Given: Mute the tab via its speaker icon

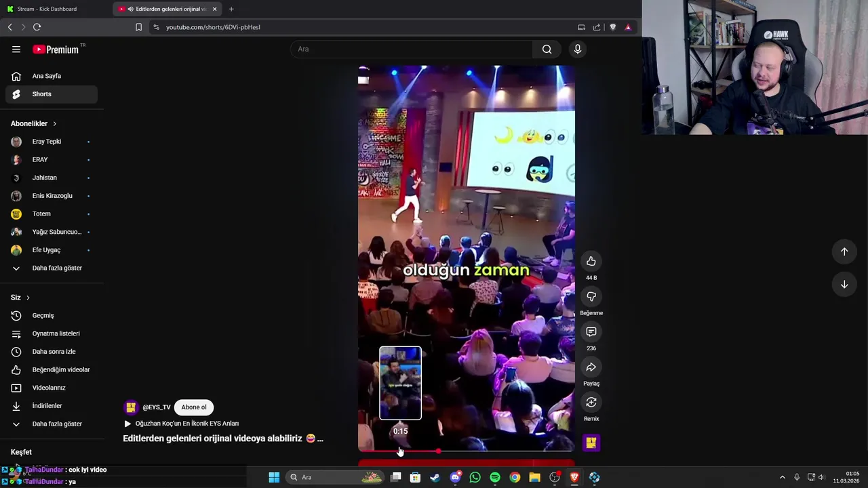Looking at the screenshot, I should (x=130, y=9).
